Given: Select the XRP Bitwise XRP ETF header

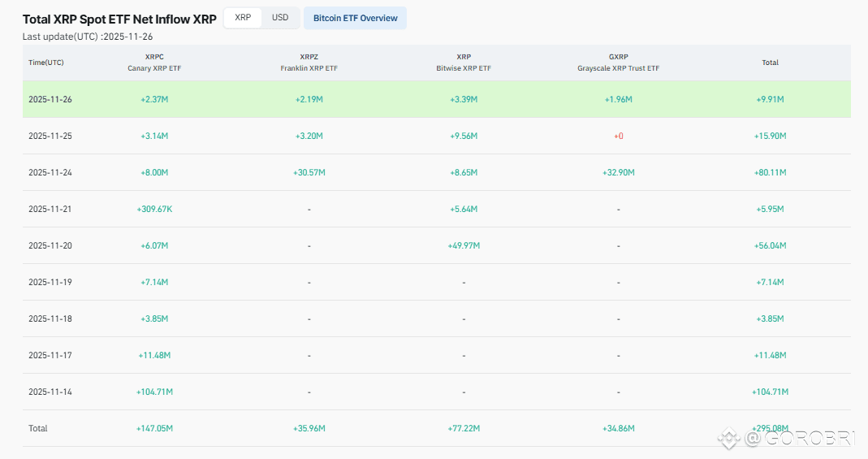Looking at the screenshot, I should point(464,63).
